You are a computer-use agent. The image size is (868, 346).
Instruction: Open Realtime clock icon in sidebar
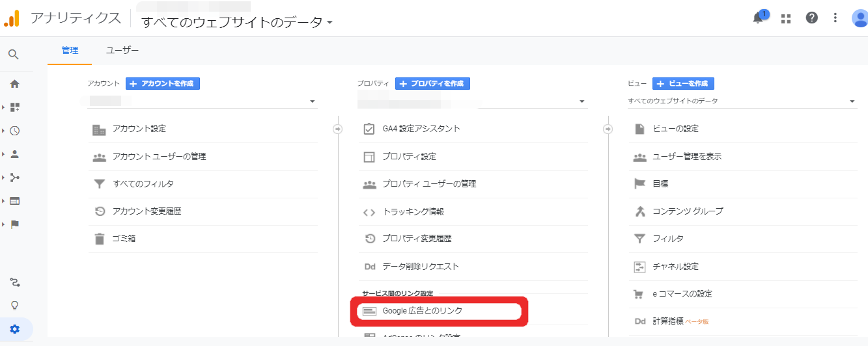(x=14, y=131)
